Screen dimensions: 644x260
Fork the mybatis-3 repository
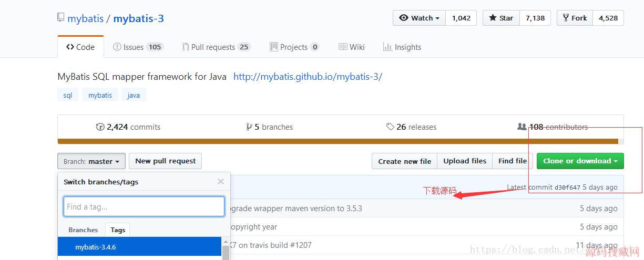coord(575,18)
